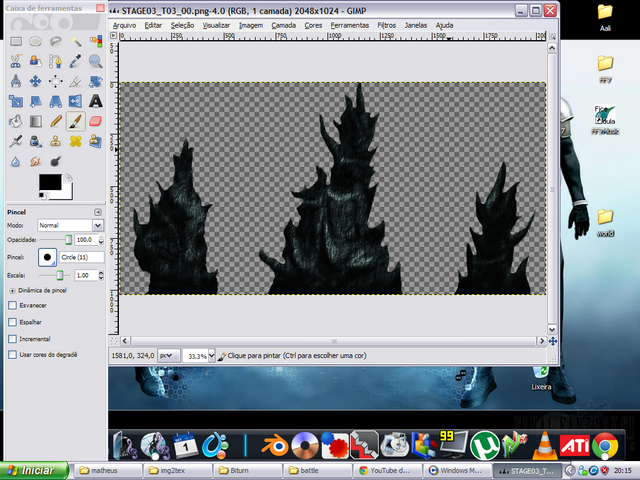Select the Perspective Clone tool
The height and width of the screenshot is (480, 640).
pos(96,141)
